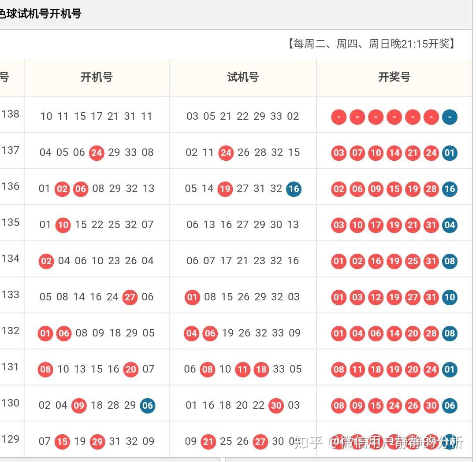The image size is (476, 462).
Task: Click blue ball 16 in row 136 开奖号
Action: tap(450, 188)
